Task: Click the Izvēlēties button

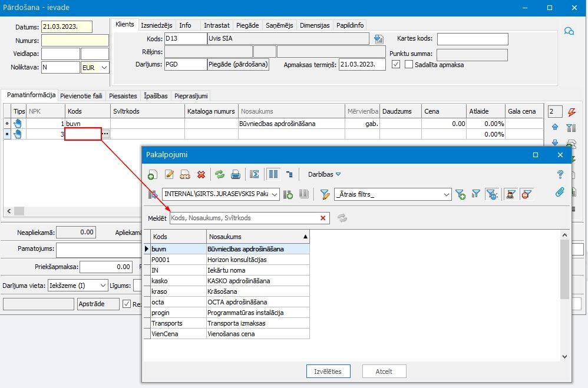Action: click(x=328, y=372)
